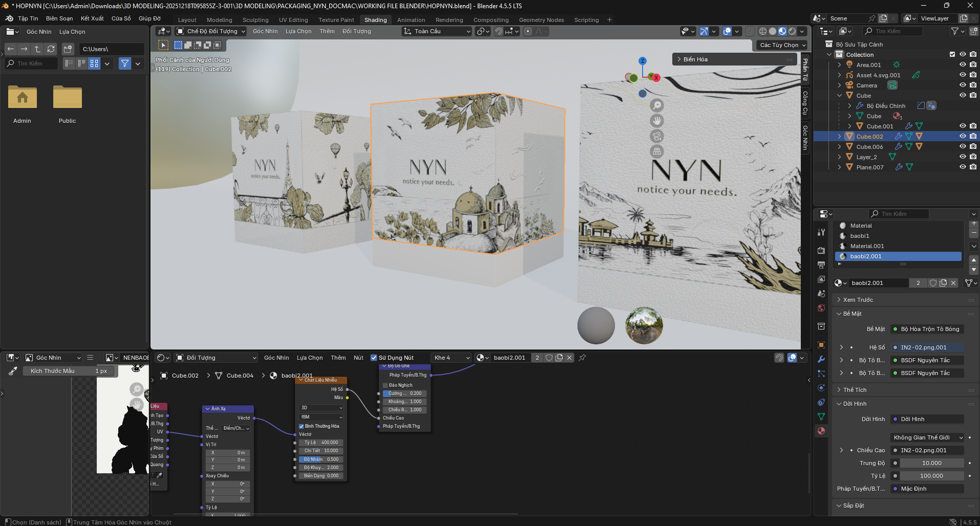Click the zoom magnifier gizmo in viewport
This screenshot has height=526, width=980.
[656, 105]
